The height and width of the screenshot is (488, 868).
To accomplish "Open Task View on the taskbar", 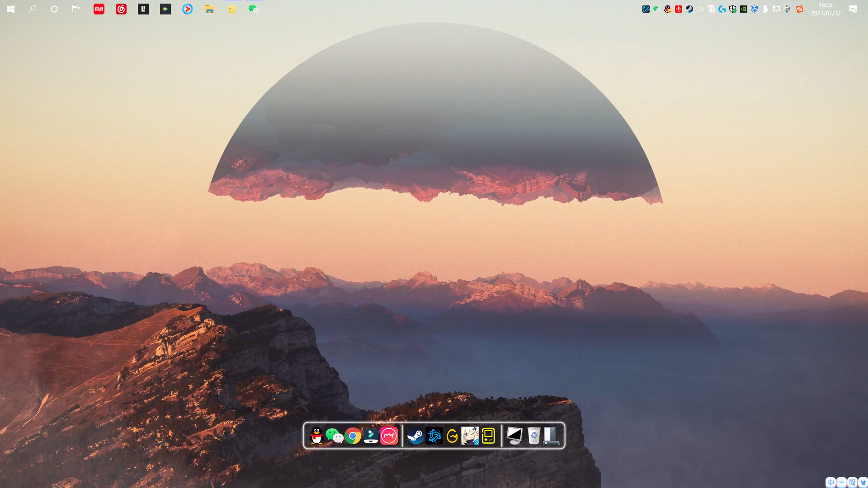I will point(76,9).
